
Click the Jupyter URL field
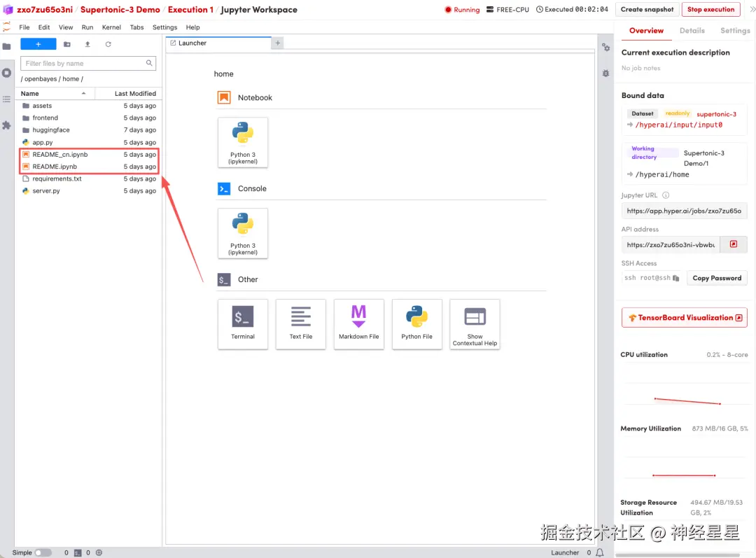click(684, 211)
